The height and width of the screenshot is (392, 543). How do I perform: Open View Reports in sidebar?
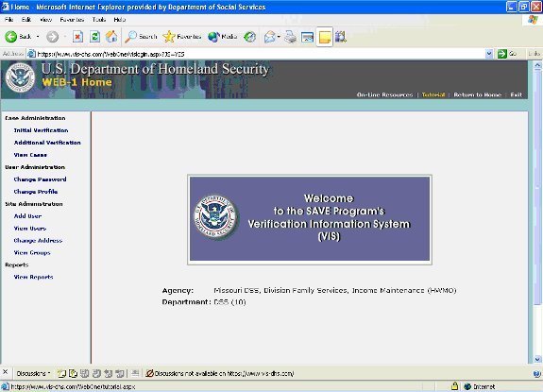(34, 277)
